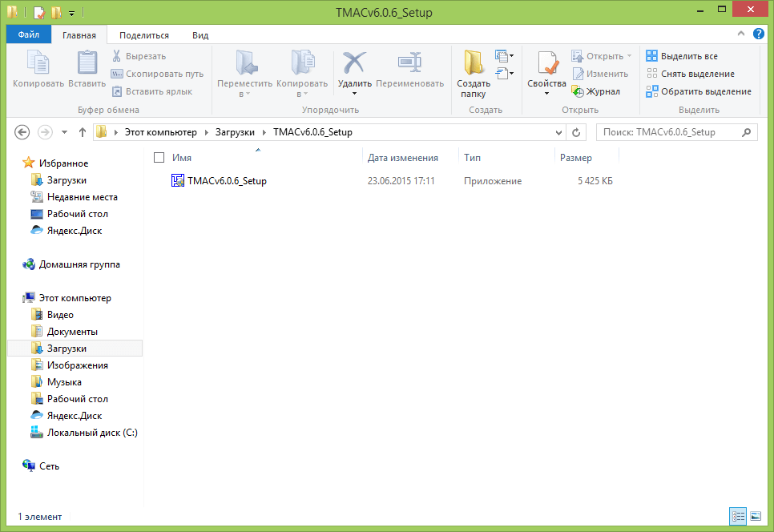Click Copy path in the ribbon
Viewport: 774px width, 532px height.
[x=157, y=74]
